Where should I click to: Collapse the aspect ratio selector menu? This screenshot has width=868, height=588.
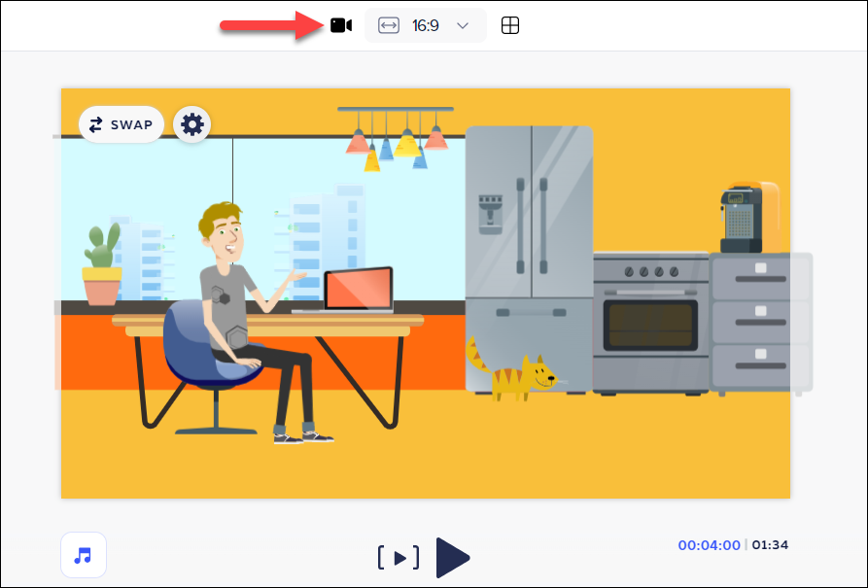pos(463,25)
